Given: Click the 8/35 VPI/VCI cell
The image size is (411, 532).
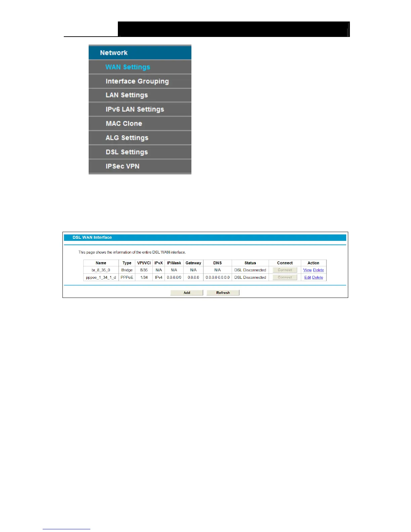Looking at the screenshot, I should click(144, 270).
